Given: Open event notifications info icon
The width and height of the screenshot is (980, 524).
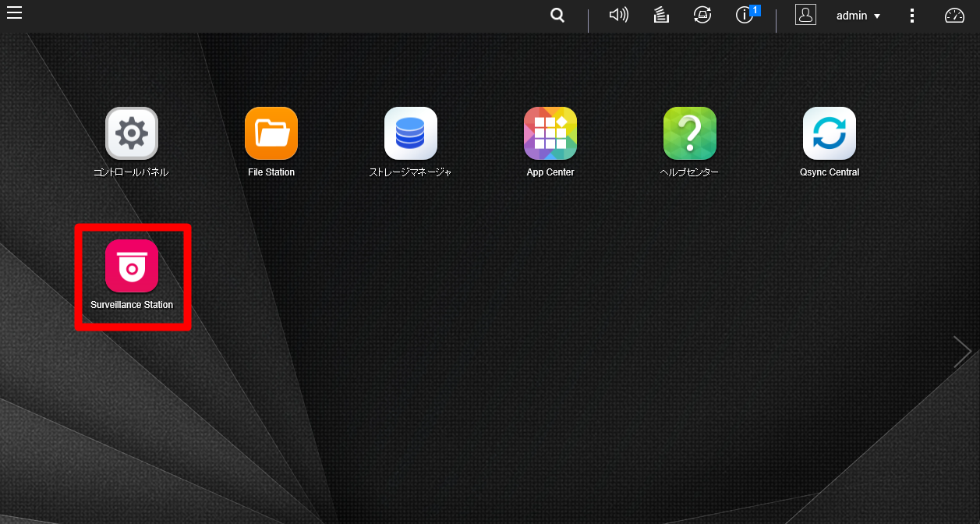Looking at the screenshot, I should (x=745, y=15).
